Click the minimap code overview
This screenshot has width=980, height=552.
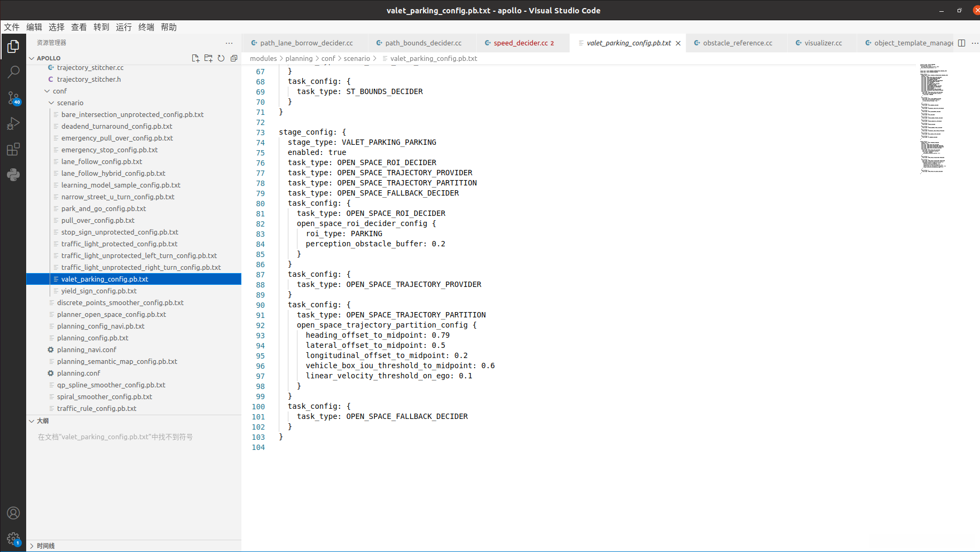click(x=934, y=119)
